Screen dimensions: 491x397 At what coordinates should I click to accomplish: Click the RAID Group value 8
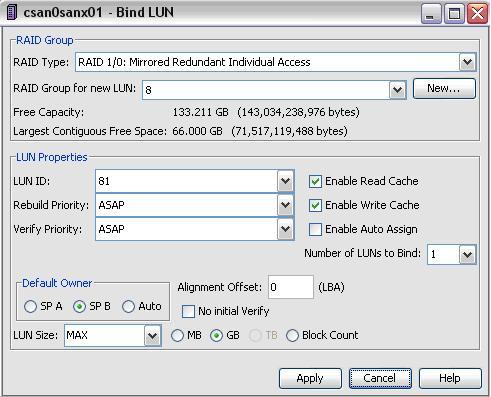[148, 90]
